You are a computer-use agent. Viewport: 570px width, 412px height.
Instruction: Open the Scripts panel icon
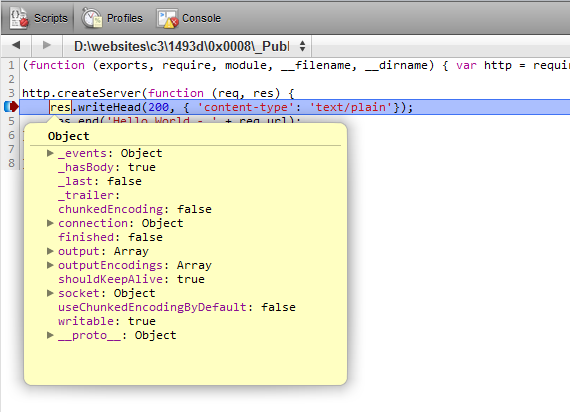19,18
